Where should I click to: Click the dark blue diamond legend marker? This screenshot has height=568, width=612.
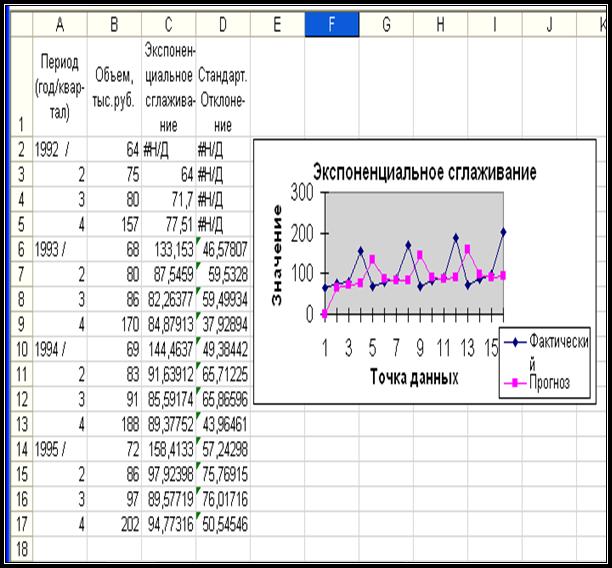pyautogui.click(x=515, y=342)
